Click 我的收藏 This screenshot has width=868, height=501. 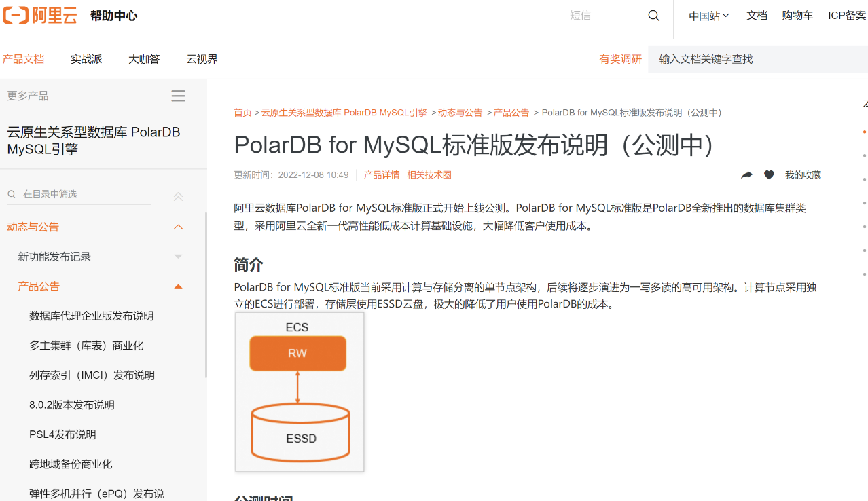click(x=803, y=175)
